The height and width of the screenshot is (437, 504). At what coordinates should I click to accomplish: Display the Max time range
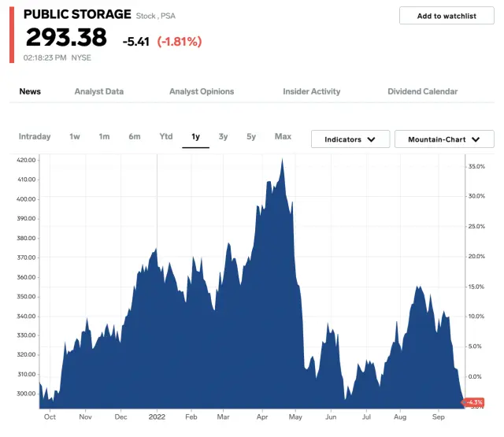[283, 136]
